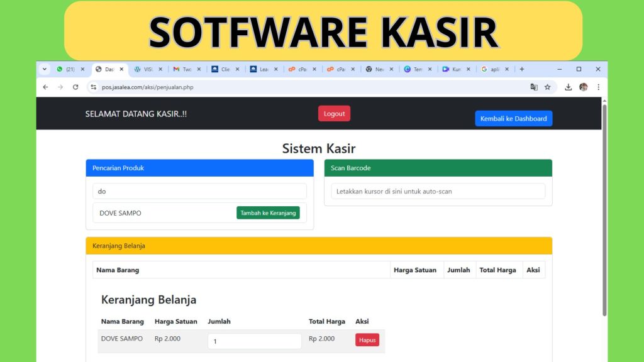Viewport: 644px width, 362px height.
Task: Click Hapus to remove DOVE SAMPO
Action: coord(367,339)
